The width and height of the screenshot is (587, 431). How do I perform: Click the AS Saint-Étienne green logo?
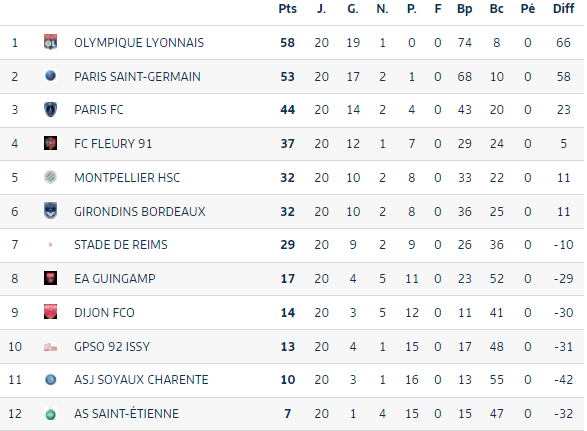(x=51, y=413)
